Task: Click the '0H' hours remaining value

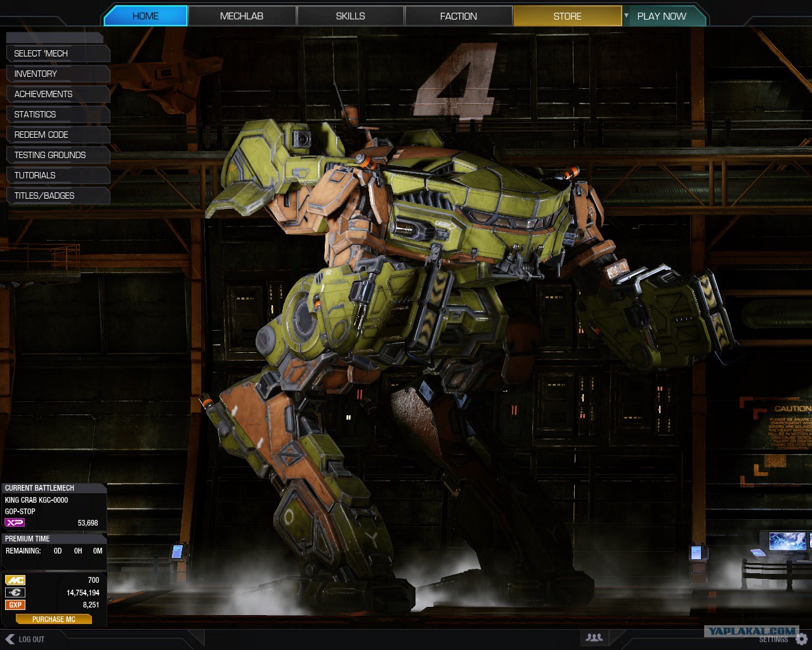Action: (78, 551)
